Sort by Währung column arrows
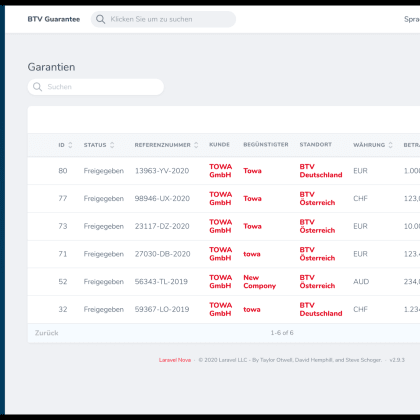 point(390,145)
